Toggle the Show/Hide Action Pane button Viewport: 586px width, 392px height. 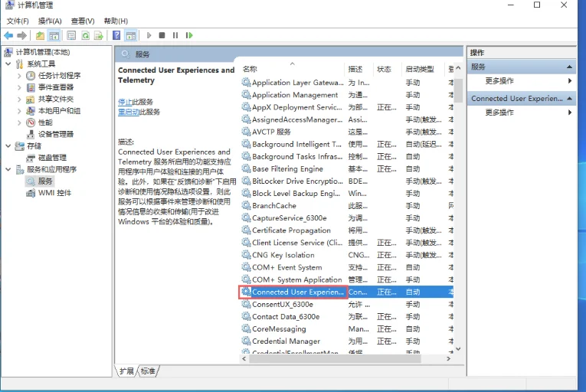tap(131, 35)
